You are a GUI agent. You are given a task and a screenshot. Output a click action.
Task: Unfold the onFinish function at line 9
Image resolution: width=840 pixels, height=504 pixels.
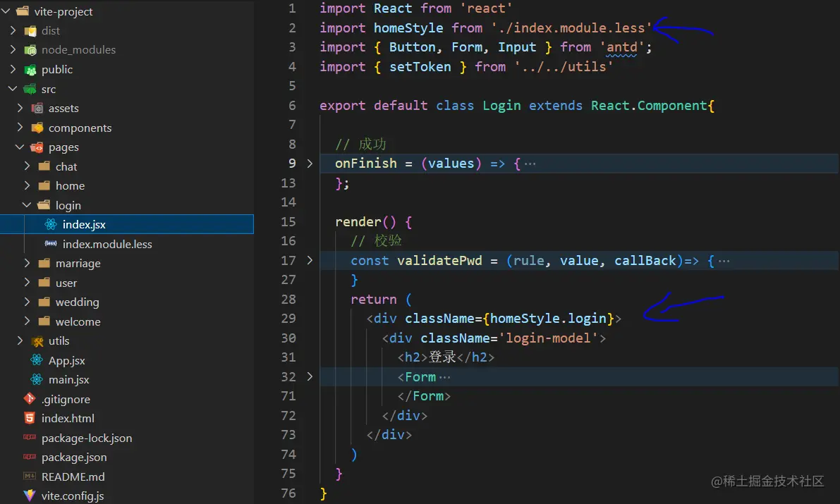point(310,164)
